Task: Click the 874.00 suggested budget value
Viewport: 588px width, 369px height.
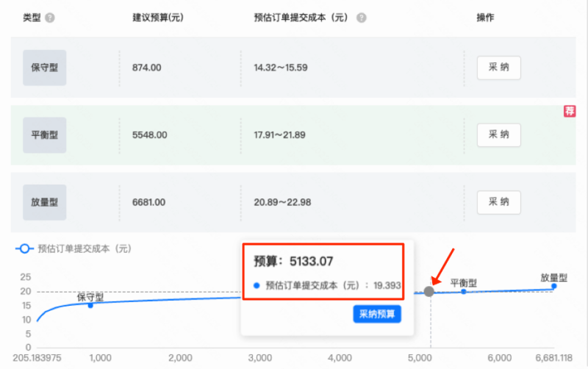Action: click(146, 68)
